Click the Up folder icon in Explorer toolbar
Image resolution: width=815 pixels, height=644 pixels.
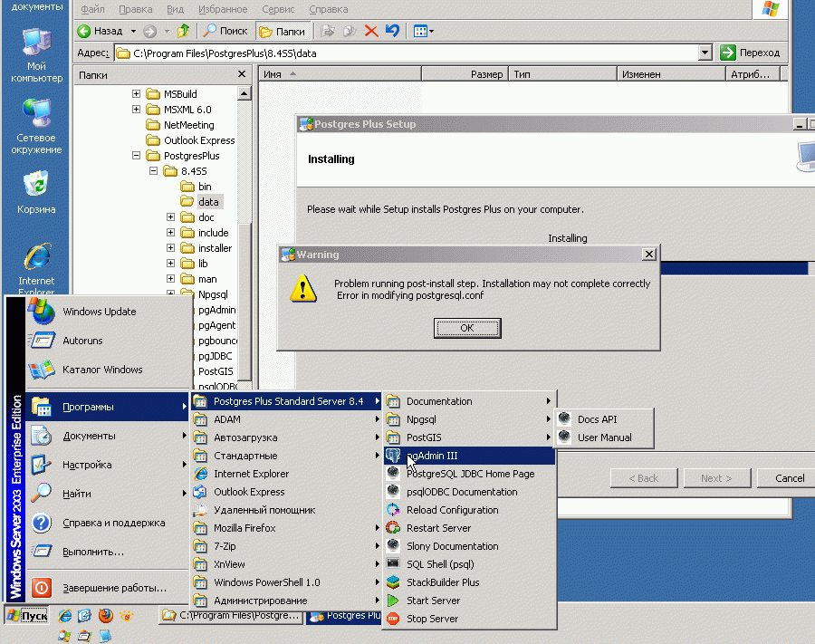coord(183,31)
